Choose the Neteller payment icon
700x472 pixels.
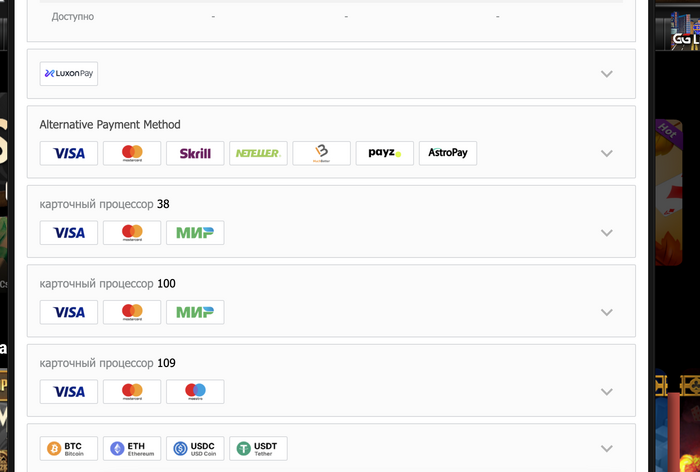click(x=258, y=153)
